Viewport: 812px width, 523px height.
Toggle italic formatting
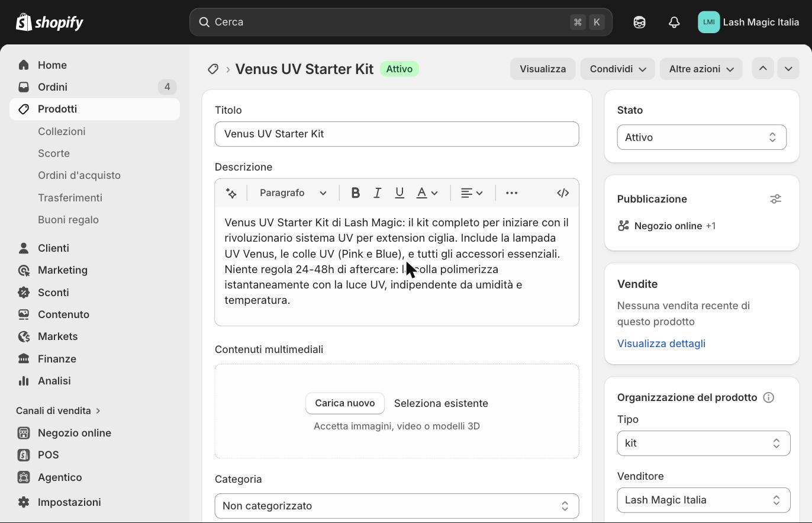(x=377, y=193)
